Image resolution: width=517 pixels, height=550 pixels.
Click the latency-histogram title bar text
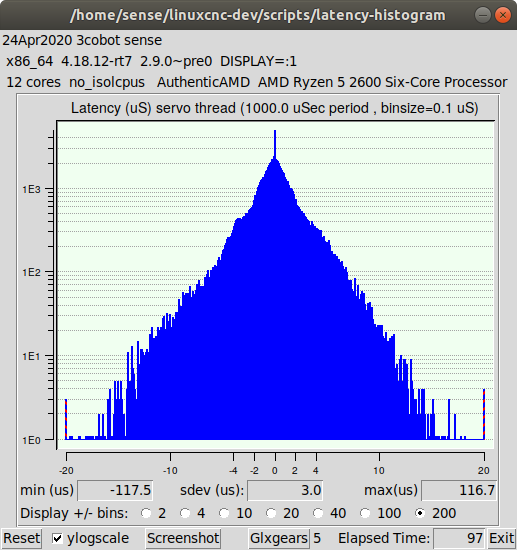pos(258,15)
